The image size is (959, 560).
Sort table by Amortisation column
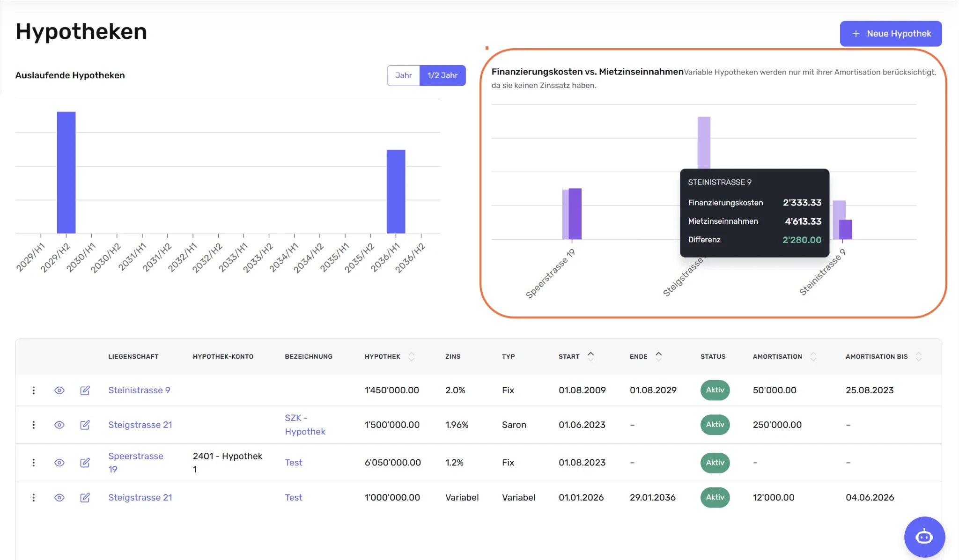click(813, 356)
